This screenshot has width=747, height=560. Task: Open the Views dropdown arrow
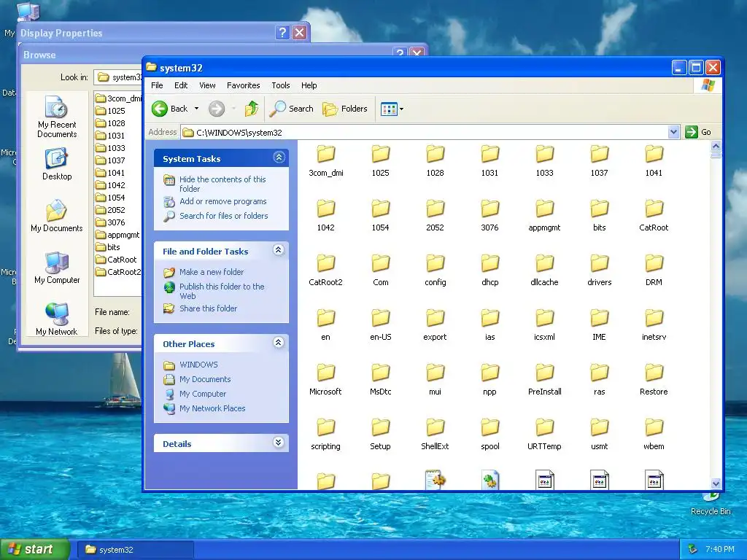click(x=402, y=109)
